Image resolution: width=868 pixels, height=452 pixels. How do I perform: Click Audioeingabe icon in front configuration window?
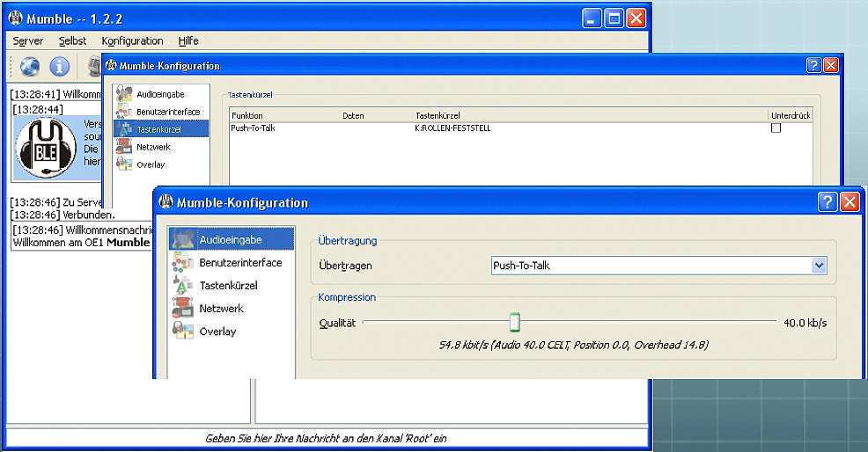183,239
